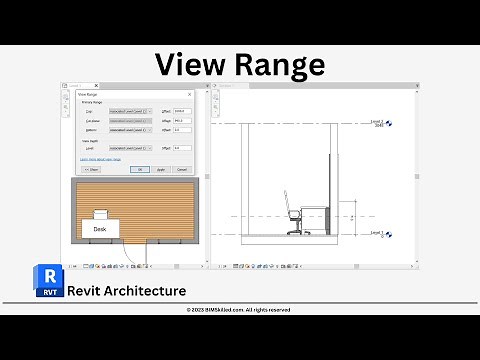
Task: Click the Revit RVT logo
Action: (49, 280)
